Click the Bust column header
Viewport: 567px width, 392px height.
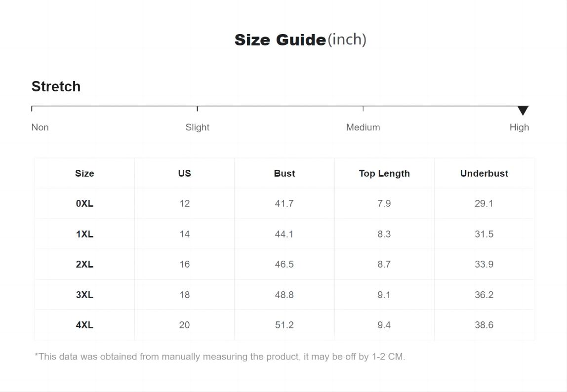pos(284,173)
